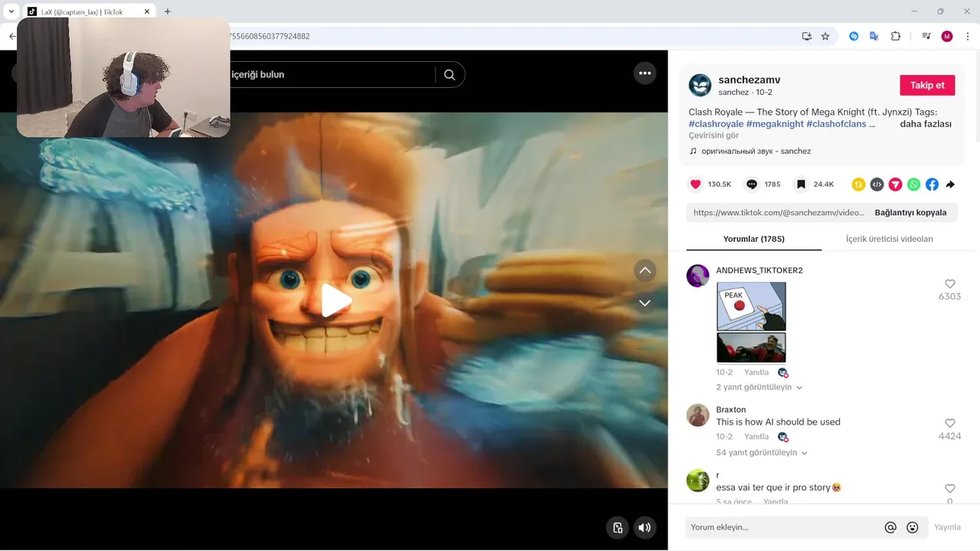Screen dimensions: 980x551
Task: Open the emoji picker in comment box
Action: [913, 527]
